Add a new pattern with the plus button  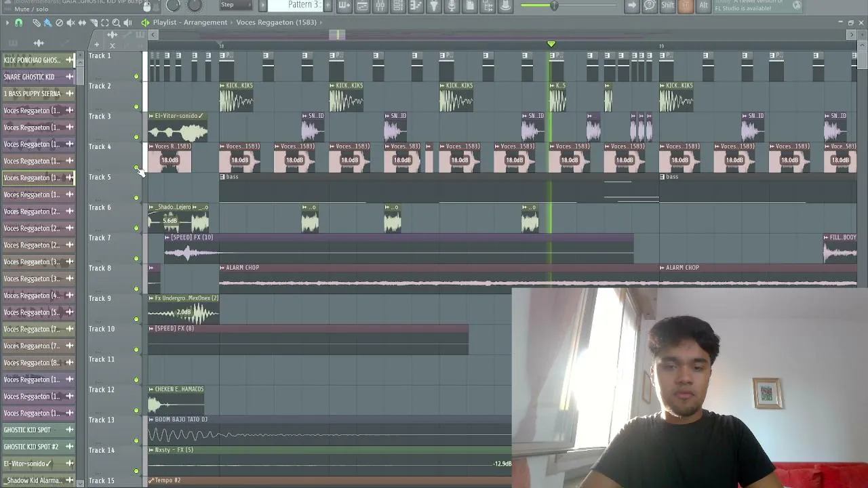click(x=328, y=5)
